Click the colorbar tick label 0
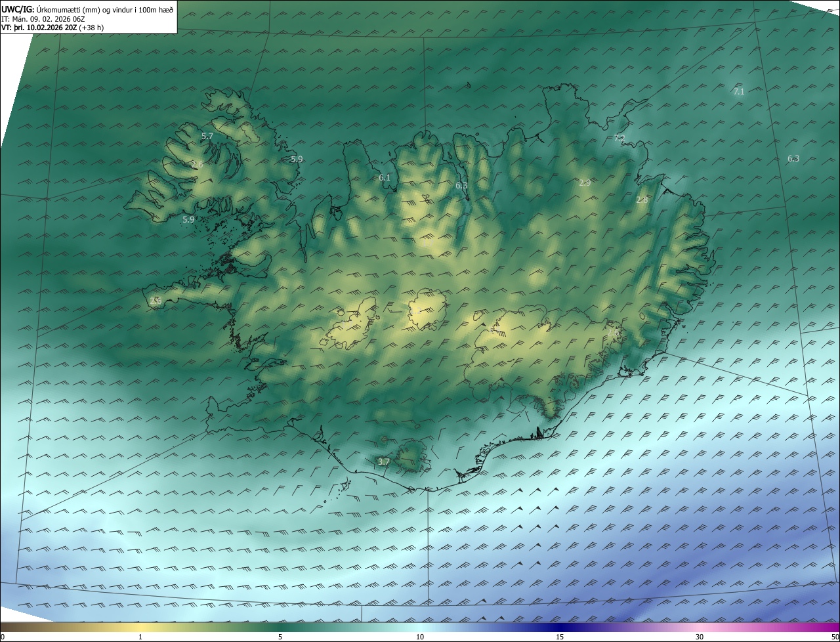This screenshot has height=642, width=840. pos(3,637)
